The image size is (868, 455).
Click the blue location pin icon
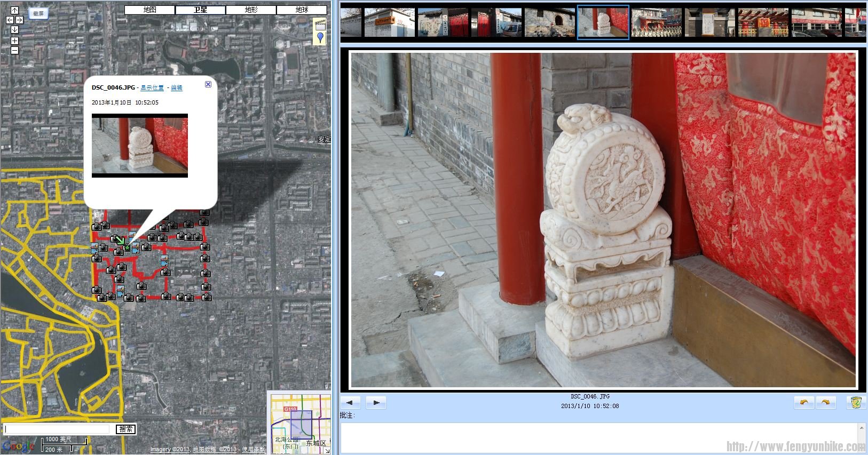pyautogui.click(x=320, y=37)
